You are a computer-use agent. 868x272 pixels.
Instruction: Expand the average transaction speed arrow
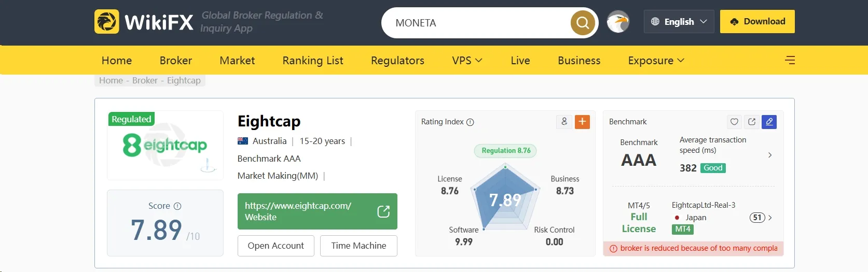coord(770,155)
